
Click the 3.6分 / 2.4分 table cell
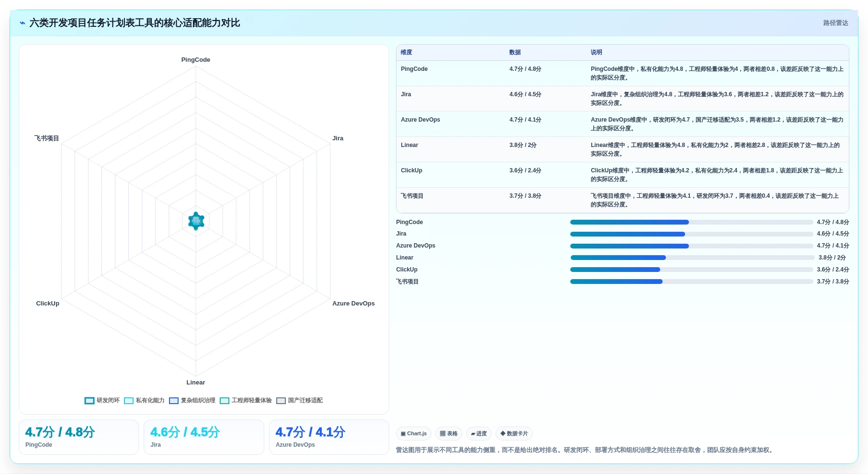click(x=525, y=170)
